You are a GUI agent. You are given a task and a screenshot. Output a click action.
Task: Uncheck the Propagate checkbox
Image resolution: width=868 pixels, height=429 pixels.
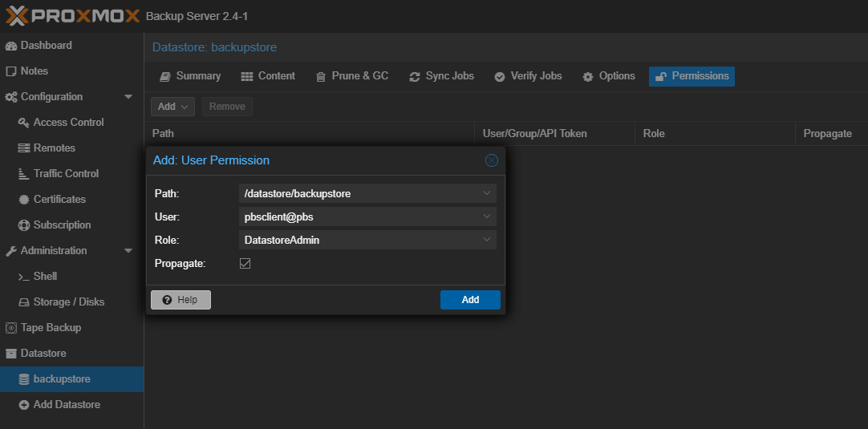pos(245,263)
